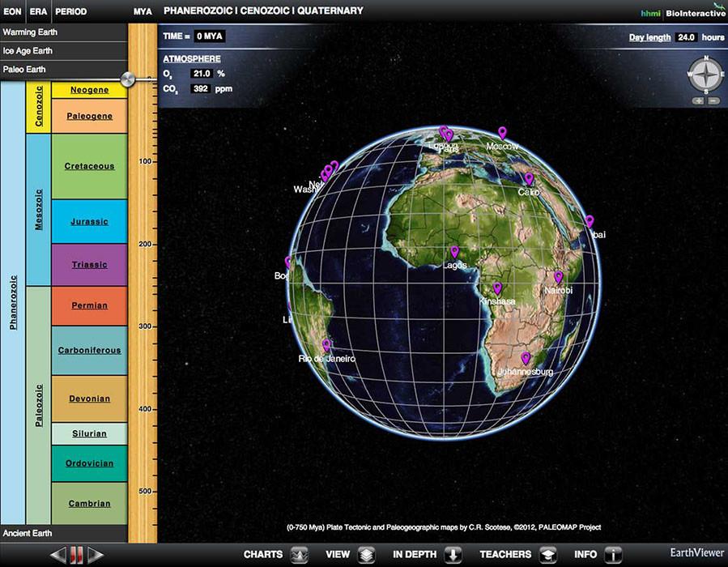Click the In Depth download-arrow icon

pos(453,555)
